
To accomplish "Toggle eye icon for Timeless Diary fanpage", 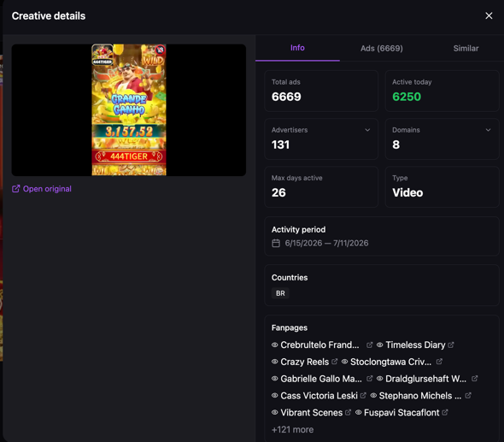I will (379, 345).
